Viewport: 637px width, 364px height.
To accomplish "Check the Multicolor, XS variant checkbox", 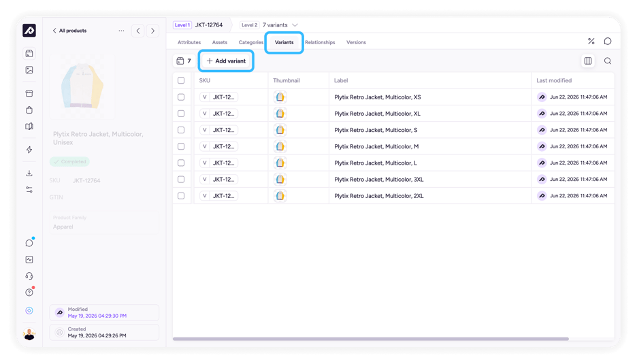I will [x=181, y=97].
